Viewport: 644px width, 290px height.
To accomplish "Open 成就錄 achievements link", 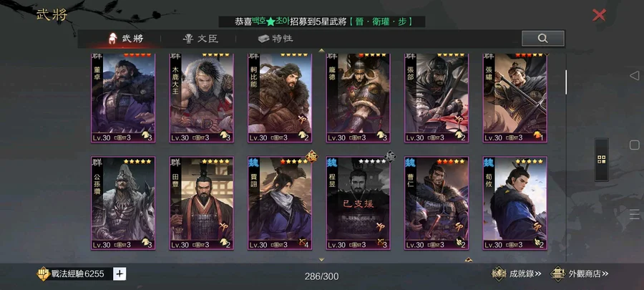I will tap(517, 274).
